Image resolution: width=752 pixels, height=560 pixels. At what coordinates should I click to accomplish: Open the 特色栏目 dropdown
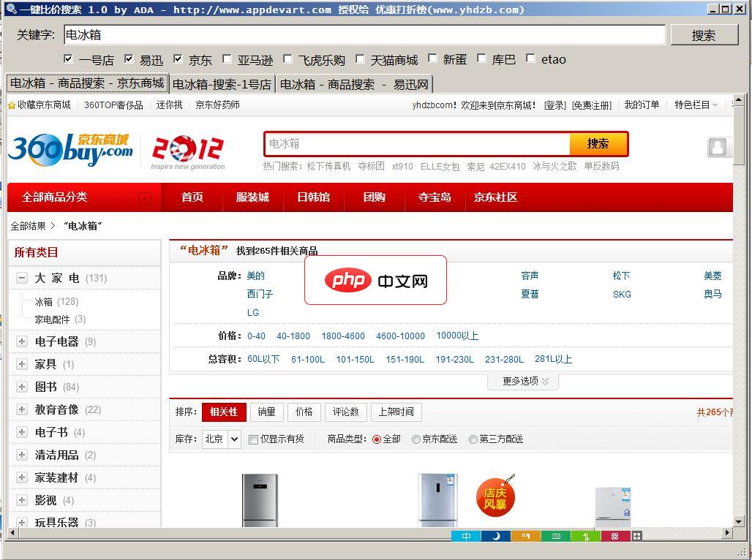tap(696, 105)
